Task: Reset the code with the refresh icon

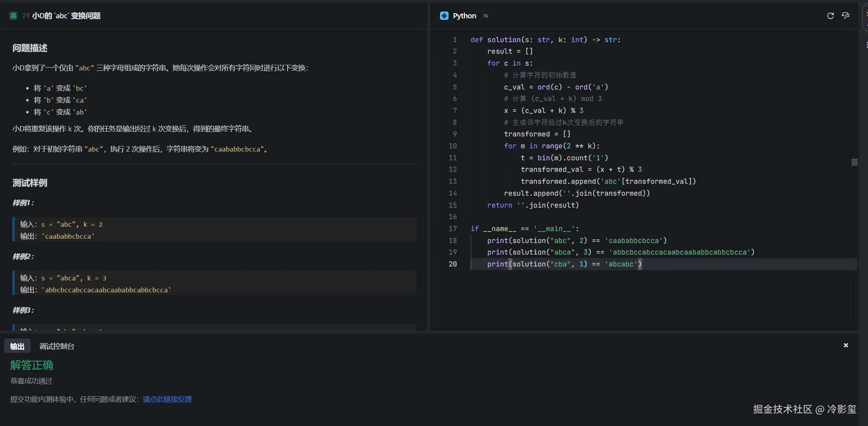Action: pyautogui.click(x=830, y=16)
